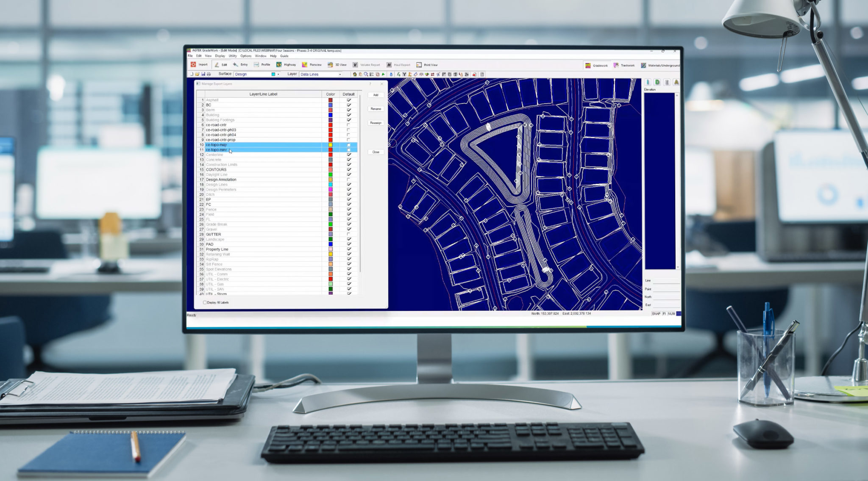Select the Gradework product button
This screenshot has height=481, width=868.
[596, 65]
